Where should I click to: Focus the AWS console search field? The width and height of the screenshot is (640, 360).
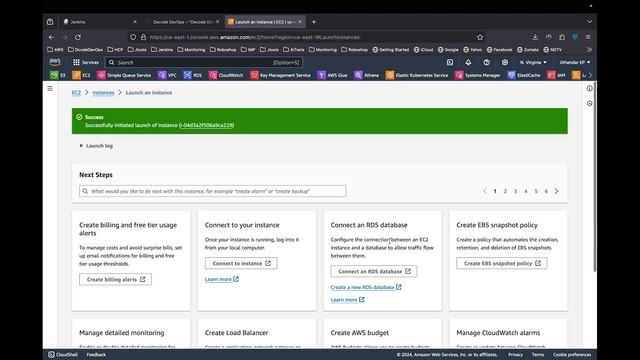[204, 62]
